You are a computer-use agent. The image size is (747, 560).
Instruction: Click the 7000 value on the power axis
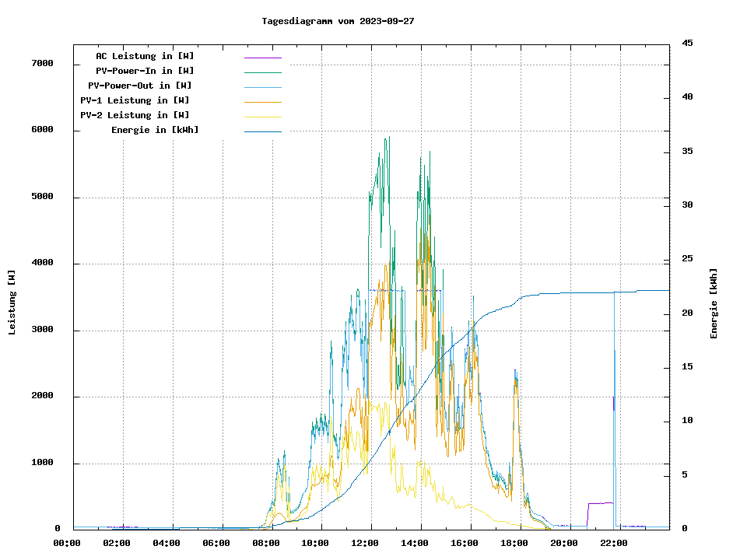[x=41, y=64]
